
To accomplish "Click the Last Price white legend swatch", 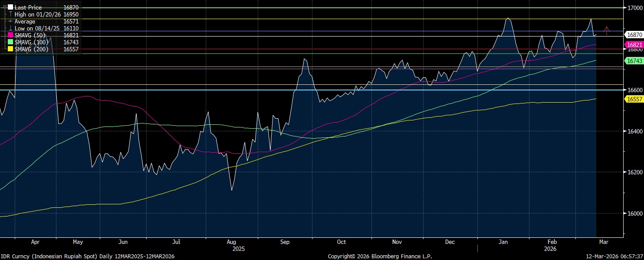I will [x=10, y=7].
